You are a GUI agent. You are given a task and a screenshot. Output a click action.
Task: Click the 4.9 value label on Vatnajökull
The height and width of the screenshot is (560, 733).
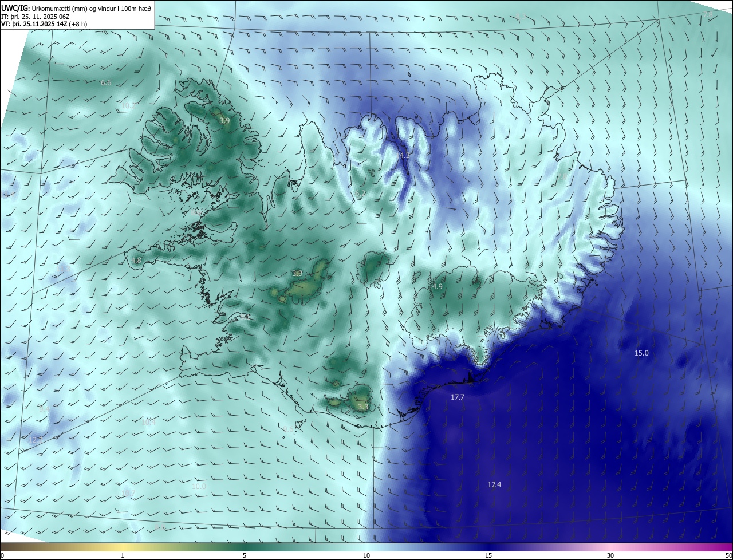coord(438,286)
